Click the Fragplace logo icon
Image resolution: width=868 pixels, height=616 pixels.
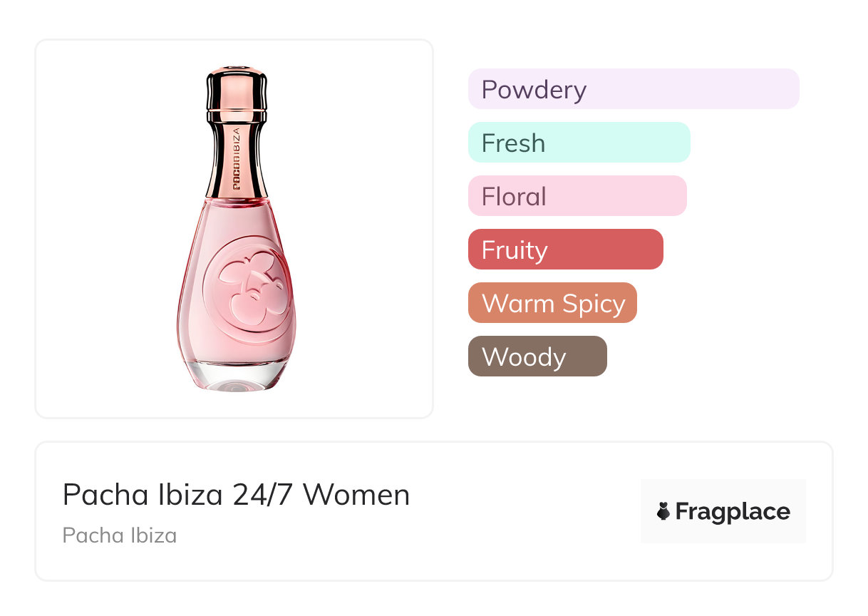(x=663, y=511)
